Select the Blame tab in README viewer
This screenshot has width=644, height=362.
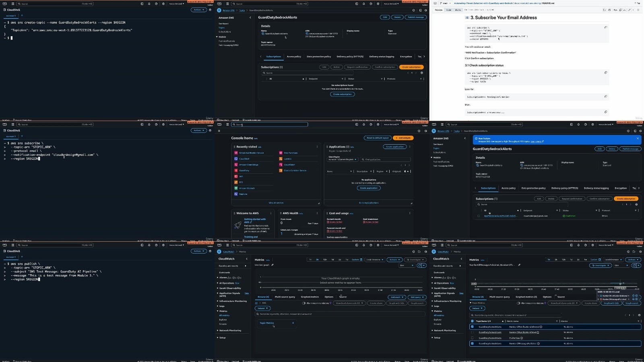(x=458, y=10)
